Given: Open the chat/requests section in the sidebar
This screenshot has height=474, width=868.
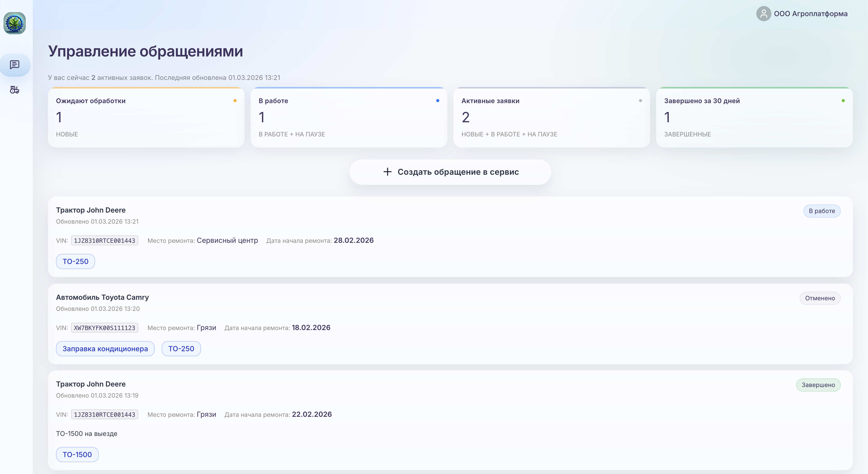Looking at the screenshot, I should 14,65.
